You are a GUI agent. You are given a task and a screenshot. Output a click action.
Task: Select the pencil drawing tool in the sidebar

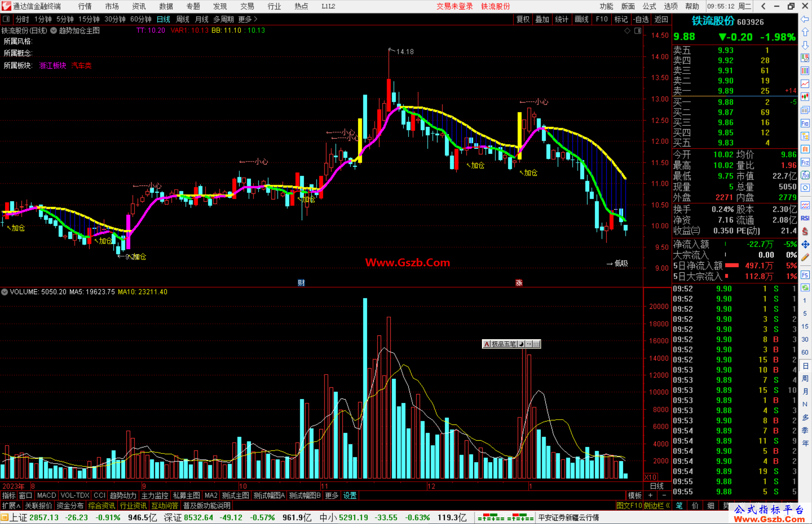(805, 258)
